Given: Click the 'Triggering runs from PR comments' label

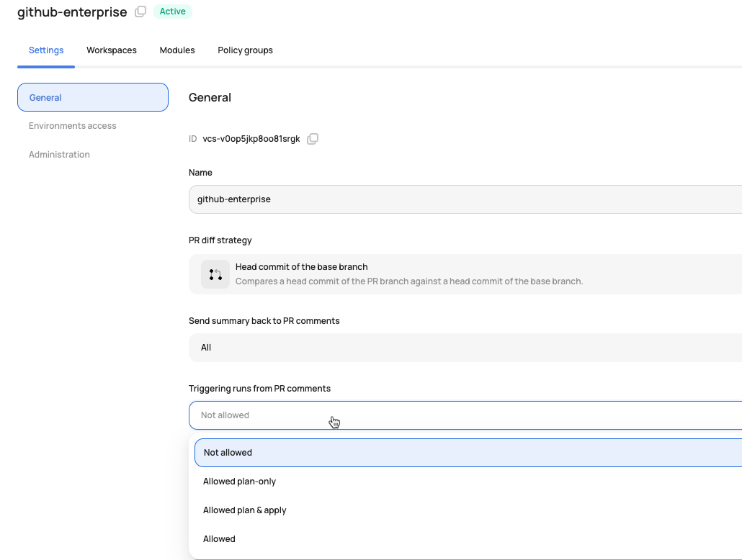Looking at the screenshot, I should [259, 388].
